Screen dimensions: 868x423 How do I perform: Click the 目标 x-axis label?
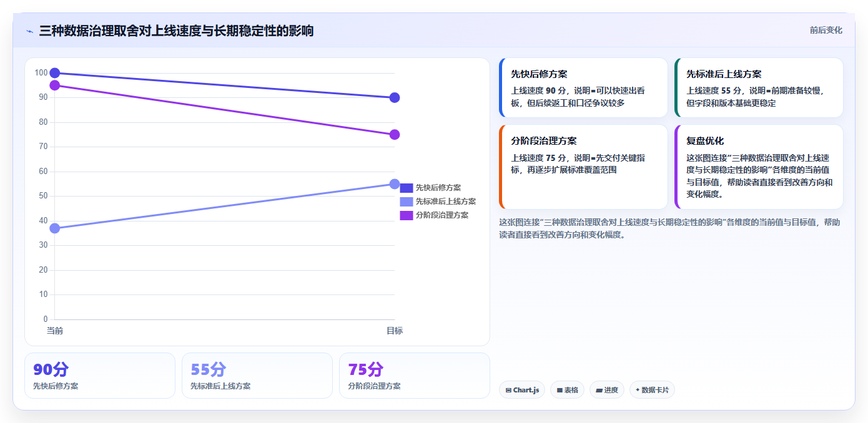click(x=395, y=331)
